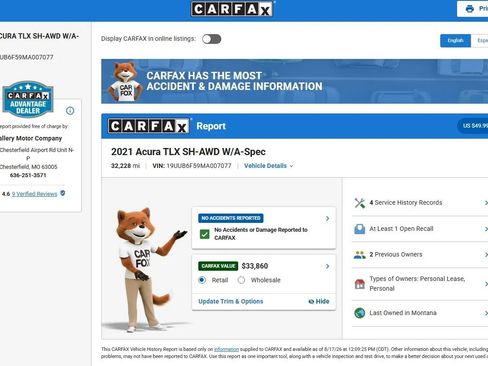
Task: Expand the No Accidents Reported card chevron
Action: (x=327, y=219)
